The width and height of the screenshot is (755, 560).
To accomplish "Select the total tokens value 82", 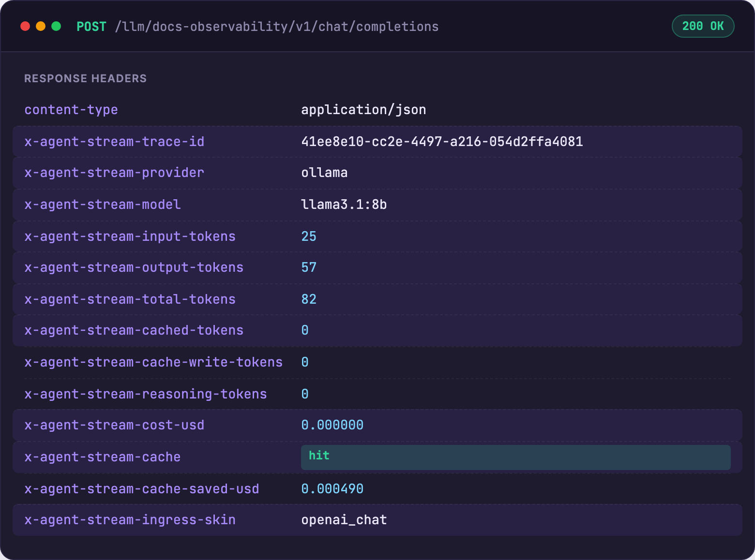I will coord(309,299).
